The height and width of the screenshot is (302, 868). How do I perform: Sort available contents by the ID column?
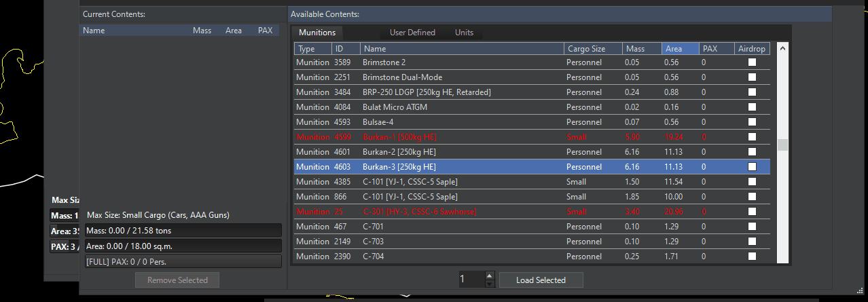click(345, 49)
